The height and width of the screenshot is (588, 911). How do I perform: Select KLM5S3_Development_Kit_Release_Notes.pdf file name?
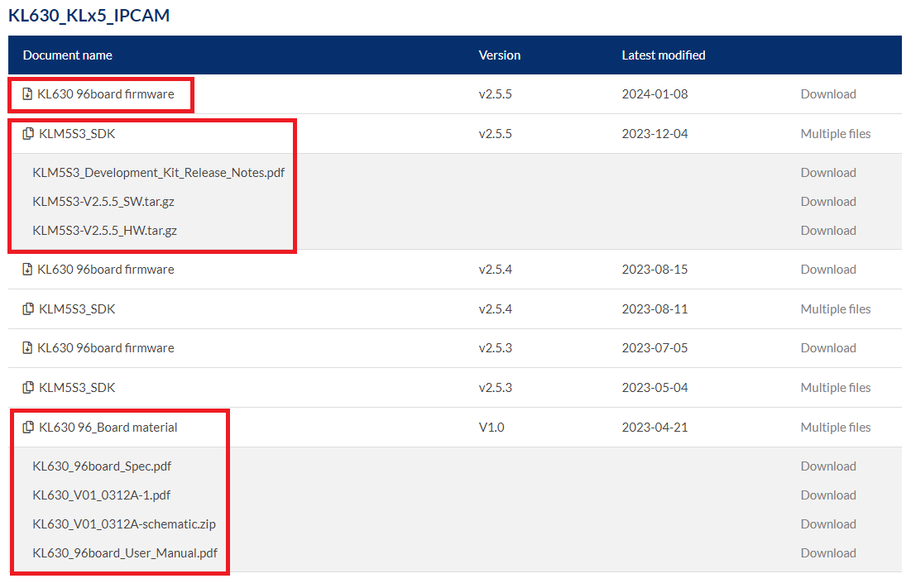[159, 172]
